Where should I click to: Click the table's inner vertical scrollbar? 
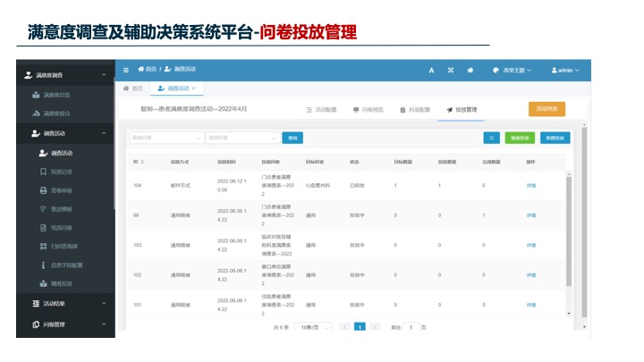point(569,231)
